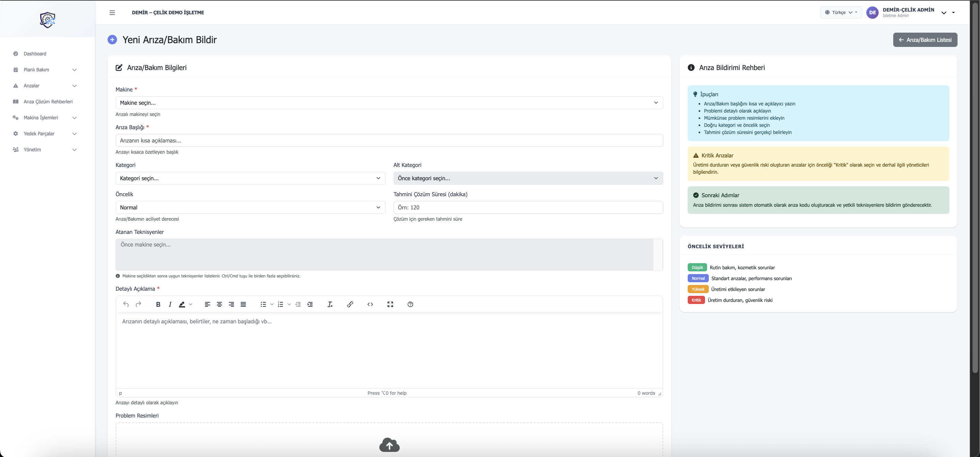Click the clear formatting icon
Screen dimensions: 980x457
pyautogui.click(x=330, y=304)
